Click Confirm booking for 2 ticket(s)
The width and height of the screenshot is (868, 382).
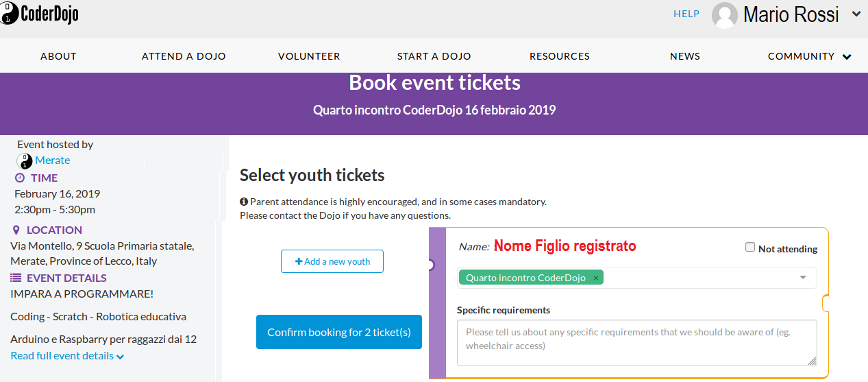[339, 332]
